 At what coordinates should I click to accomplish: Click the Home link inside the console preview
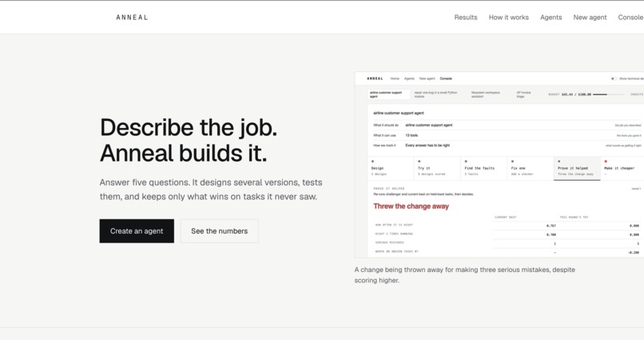pyautogui.click(x=395, y=78)
